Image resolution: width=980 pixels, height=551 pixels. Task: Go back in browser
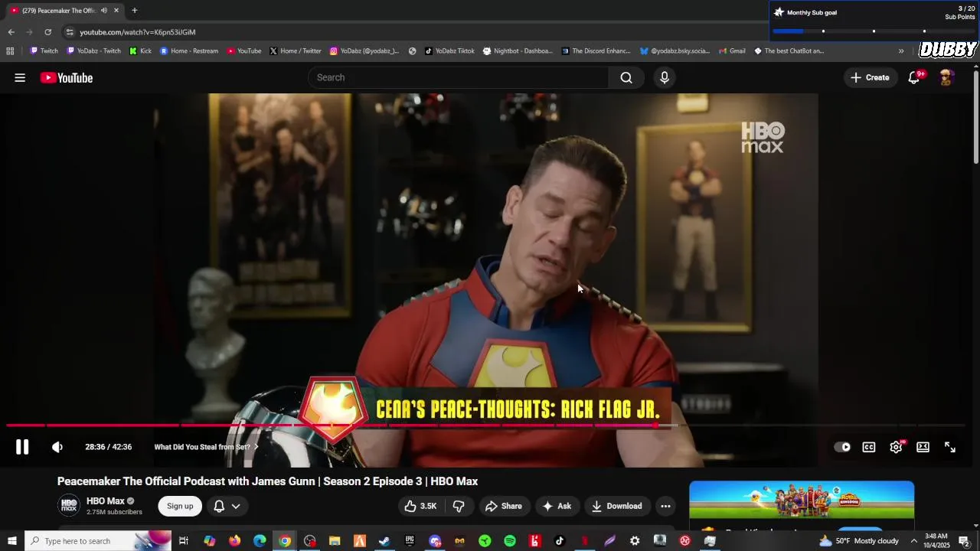tap(11, 32)
